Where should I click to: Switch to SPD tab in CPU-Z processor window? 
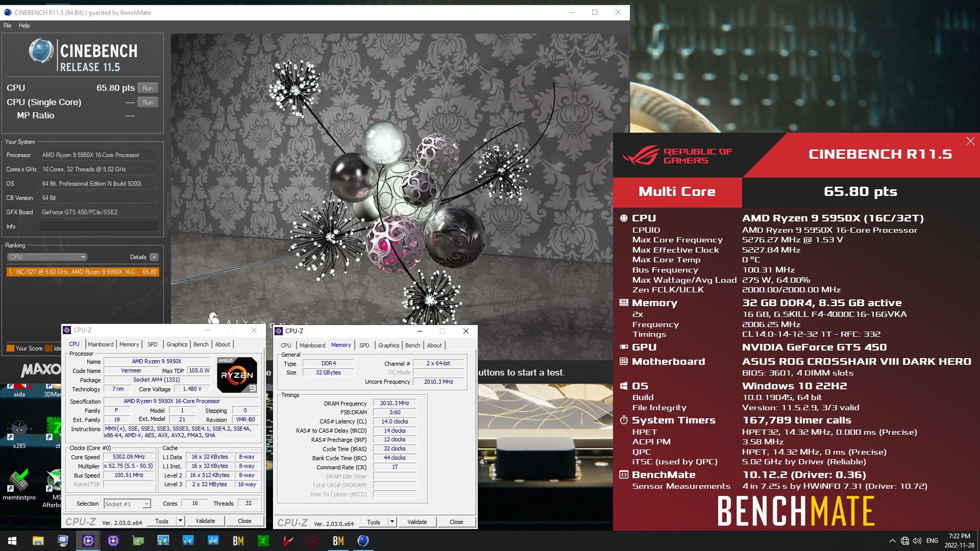(153, 344)
